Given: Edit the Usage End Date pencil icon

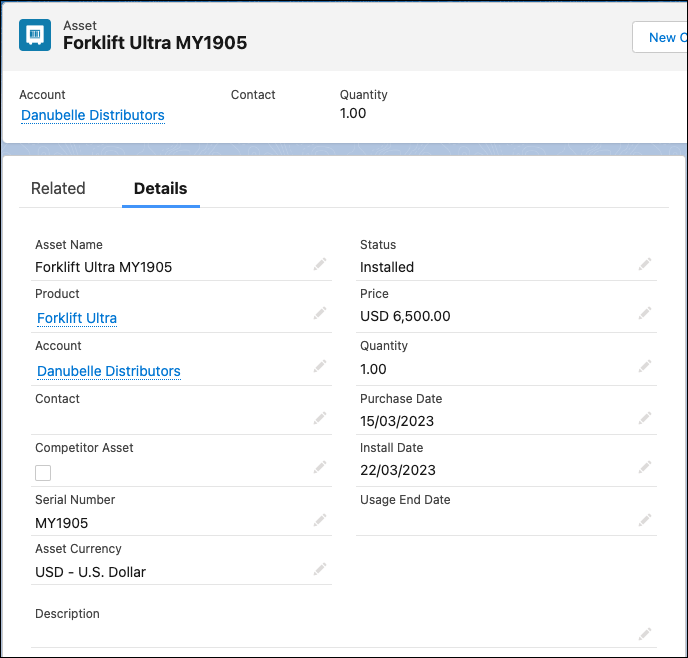Looking at the screenshot, I should point(645,520).
